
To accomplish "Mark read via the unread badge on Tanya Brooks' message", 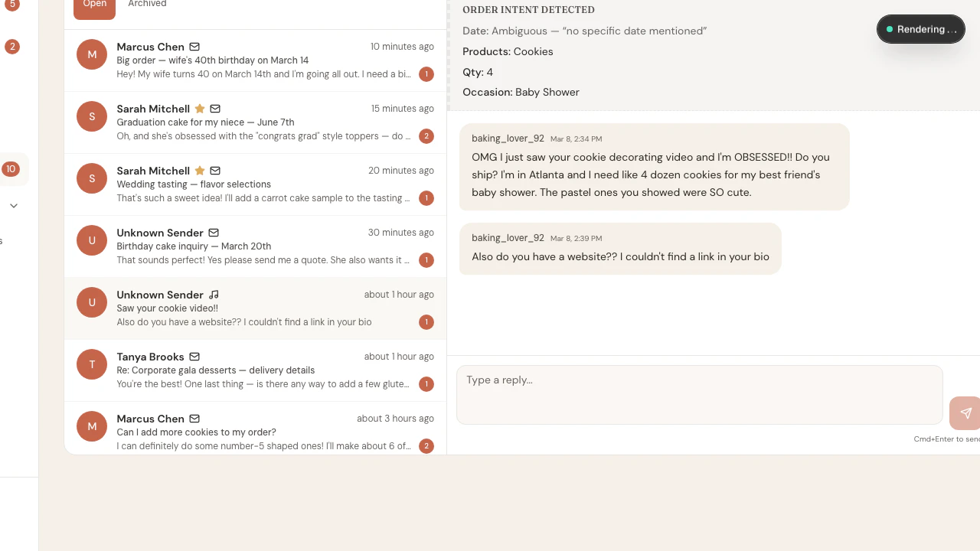I will pos(426,384).
